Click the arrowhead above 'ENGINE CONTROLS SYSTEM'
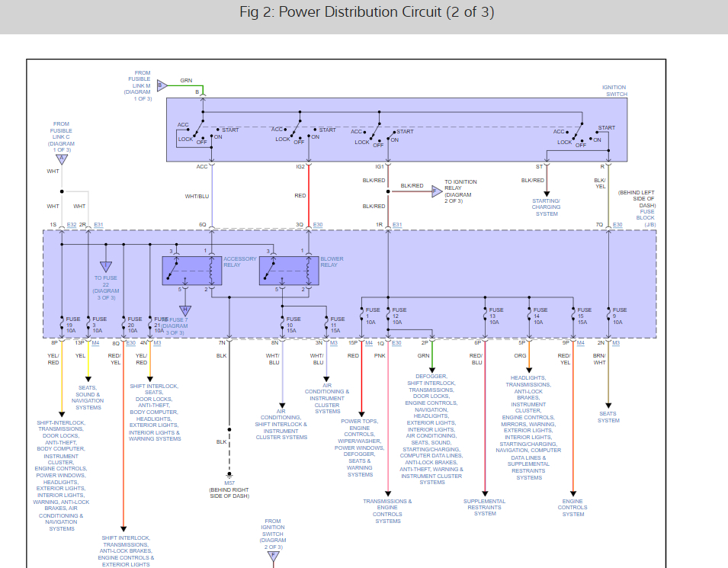Screen dimensions: 728x568 pyautogui.click(x=573, y=494)
